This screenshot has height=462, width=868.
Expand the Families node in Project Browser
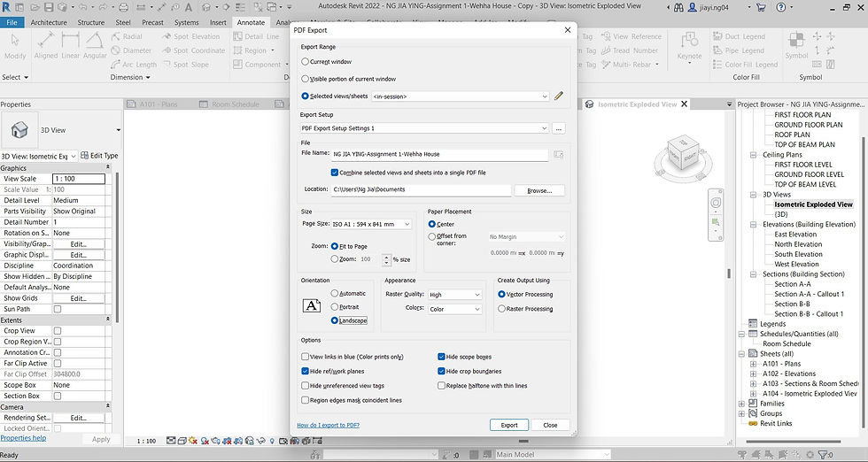pyautogui.click(x=742, y=404)
